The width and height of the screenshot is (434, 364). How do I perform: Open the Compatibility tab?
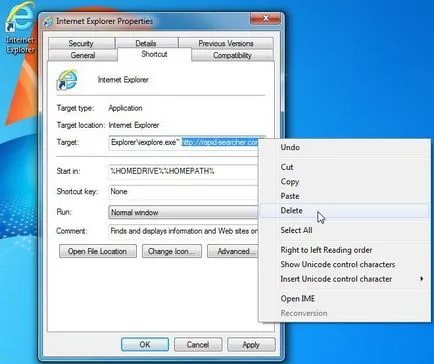tap(232, 55)
